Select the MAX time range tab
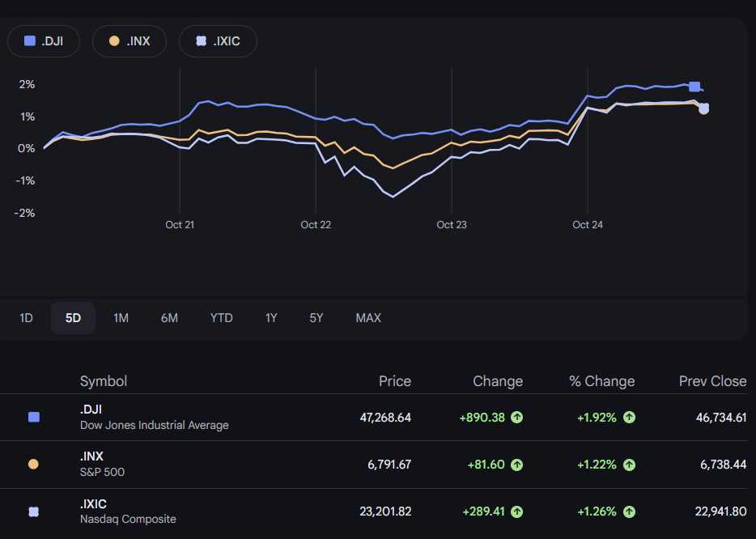756x539 pixels. point(368,318)
